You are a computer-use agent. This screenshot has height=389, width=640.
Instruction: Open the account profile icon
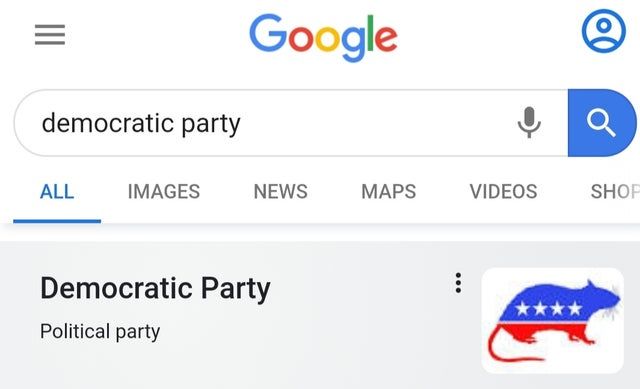pos(604,31)
